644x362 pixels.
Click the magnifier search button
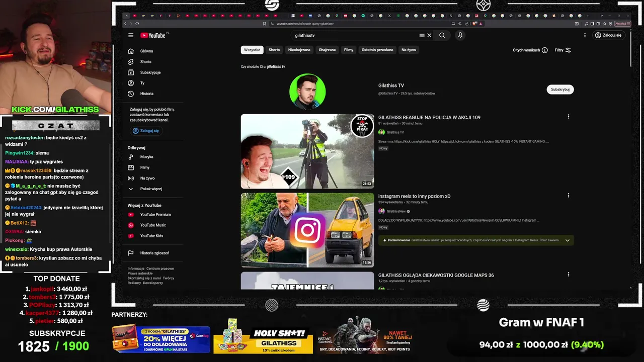pyautogui.click(x=442, y=35)
